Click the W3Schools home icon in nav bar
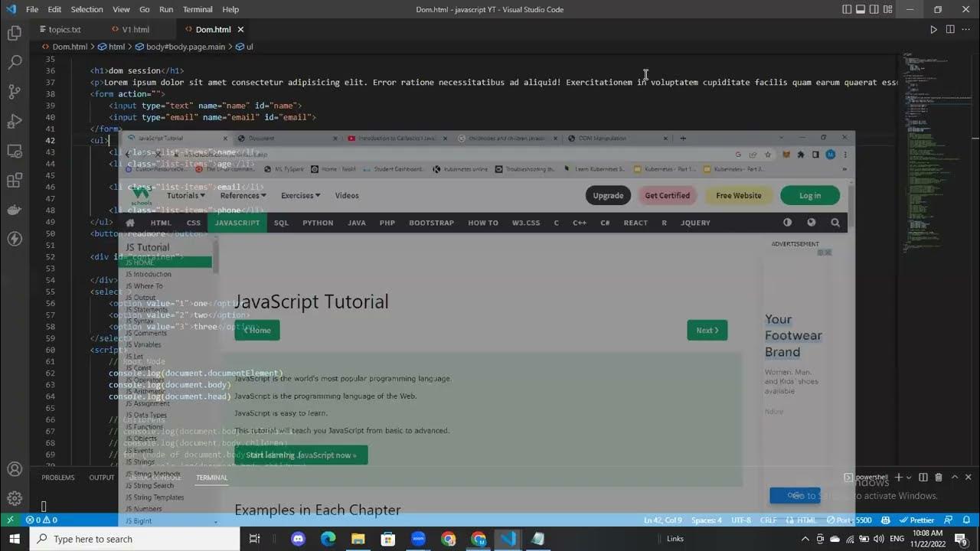980x551 pixels. tap(130, 223)
